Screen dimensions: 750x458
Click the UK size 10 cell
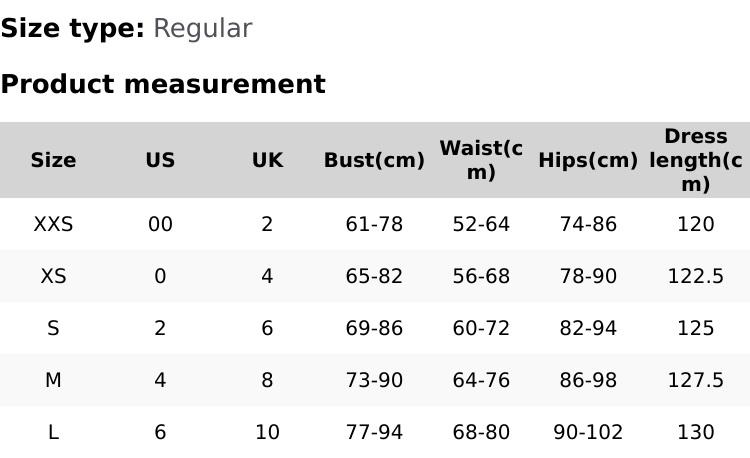pos(267,432)
